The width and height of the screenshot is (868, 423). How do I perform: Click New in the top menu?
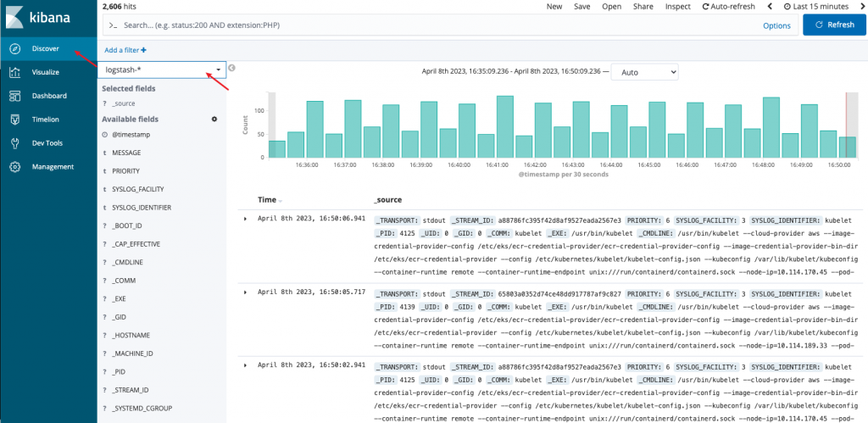[554, 7]
